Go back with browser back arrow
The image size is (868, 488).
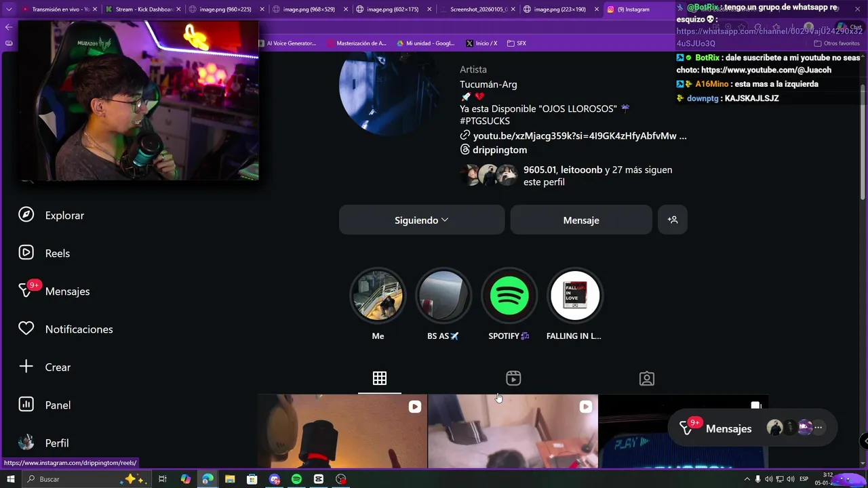(8, 27)
